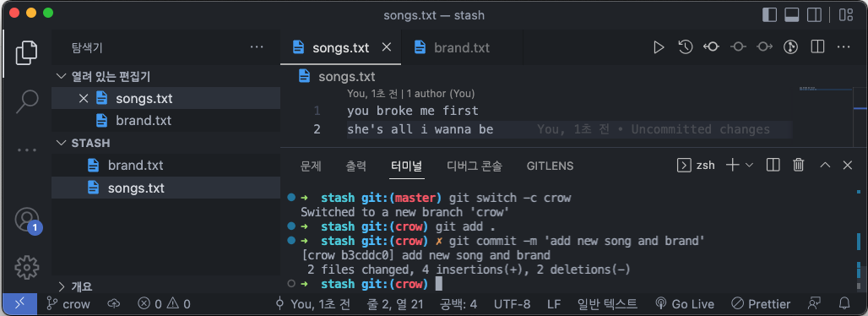The image size is (868, 316).
Task: Open editor more actions ellipsis
Action: click(844, 47)
